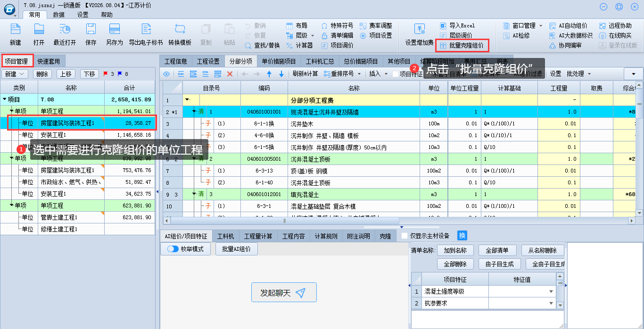Click the 删除 button in project panel

(42, 74)
